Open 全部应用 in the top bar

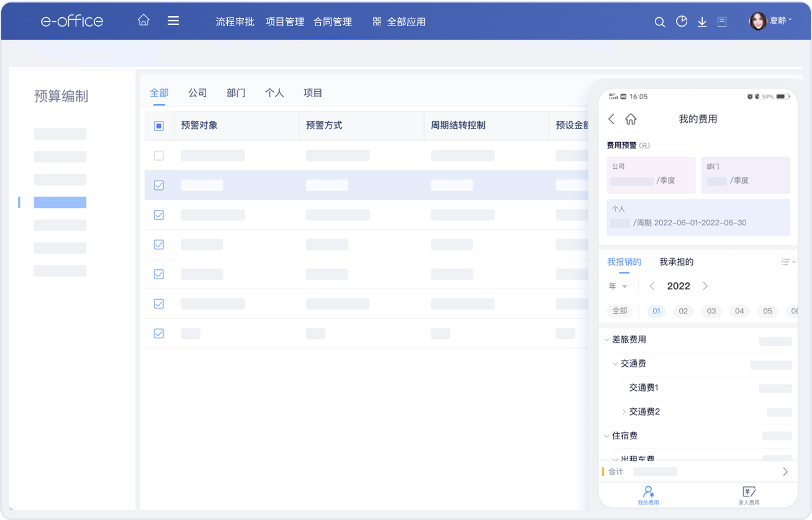(399, 22)
